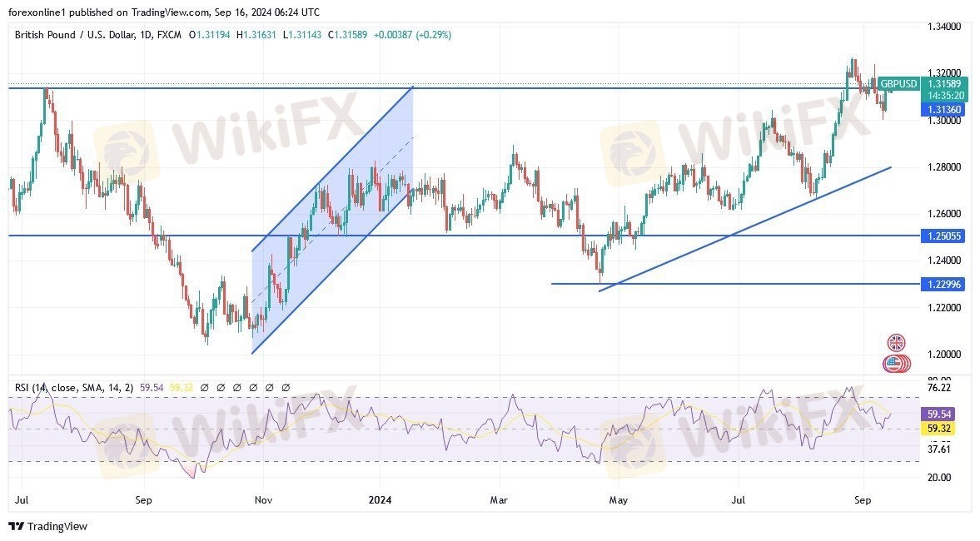The width and height of the screenshot is (980, 541).
Task: Click the 1.34000 price scale label
Action: [x=943, y=27]
